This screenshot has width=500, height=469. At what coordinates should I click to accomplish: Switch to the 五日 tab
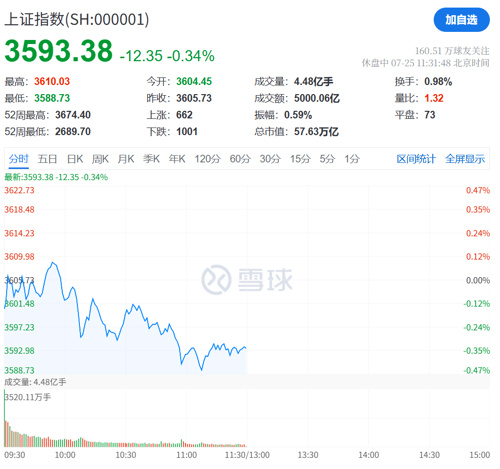point(47,159)
